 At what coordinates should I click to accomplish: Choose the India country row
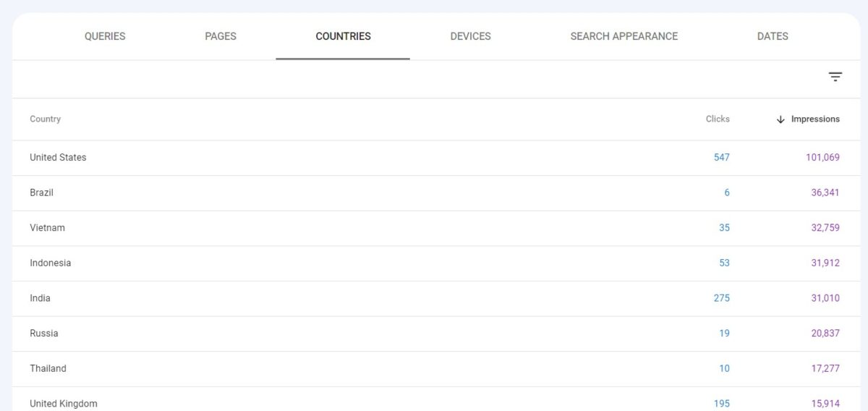pyautogui.click(x=40, y=298)
